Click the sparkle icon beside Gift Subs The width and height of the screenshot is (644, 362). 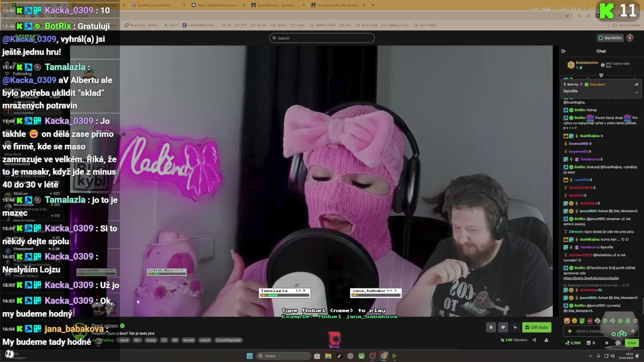[x=515, y=327]
